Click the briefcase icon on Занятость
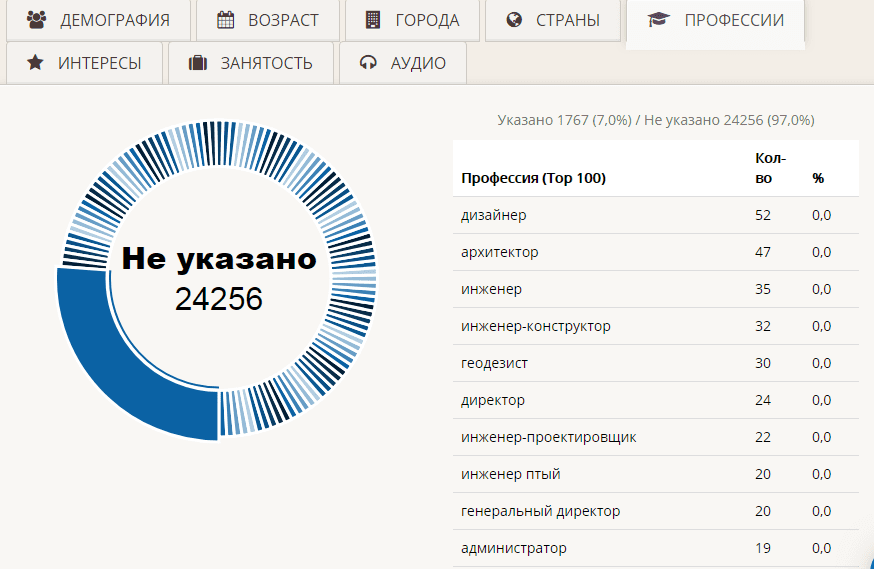This screenshot has width=874, height=569. point(198,62)
